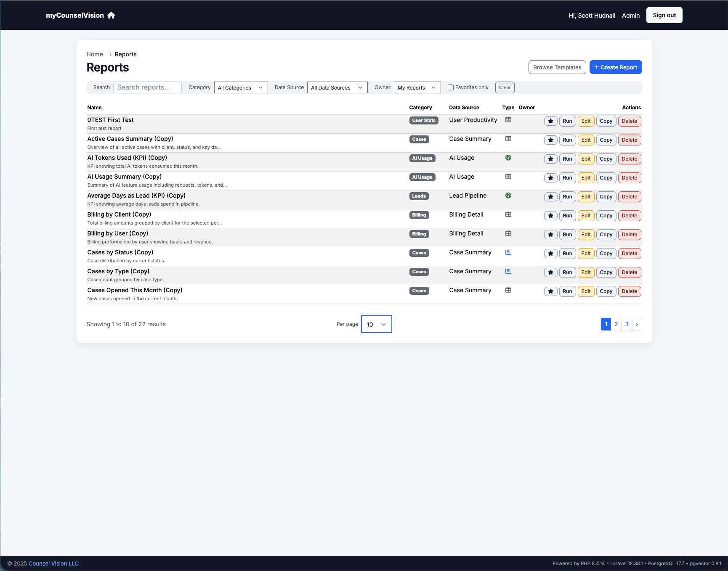Star the Billing by Client report
The width and height of the screenshot is (728, 571).
point(550,216)
